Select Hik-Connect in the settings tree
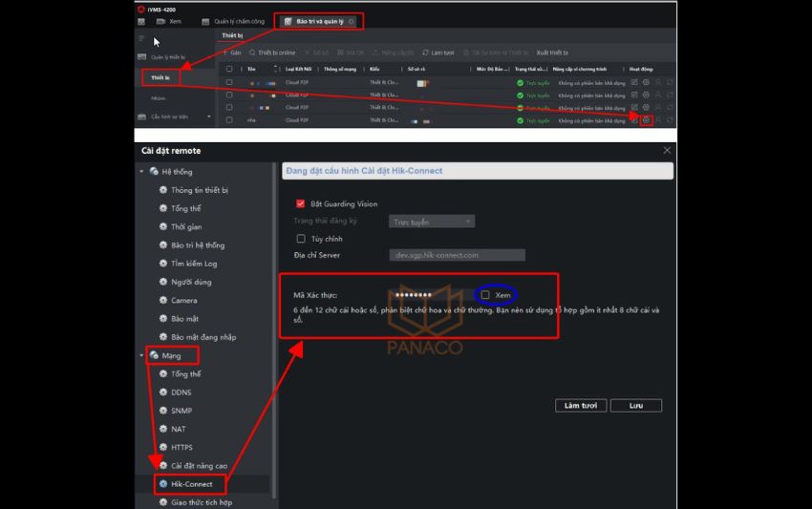Screen dimensions: 812x509 pyautogui.click(x=185, y=484)
